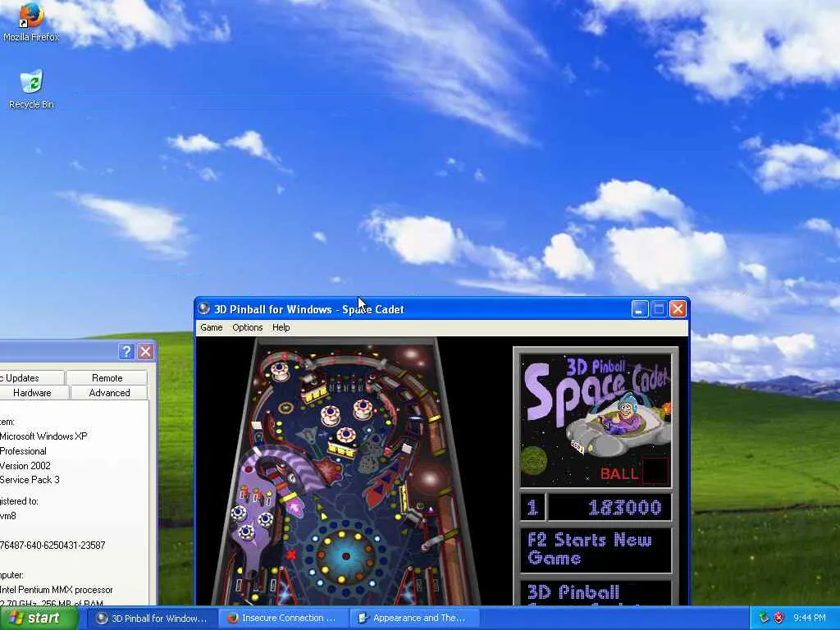Click the network connection tray icon
Screen dimensions: 840x630
click(764, 618)
